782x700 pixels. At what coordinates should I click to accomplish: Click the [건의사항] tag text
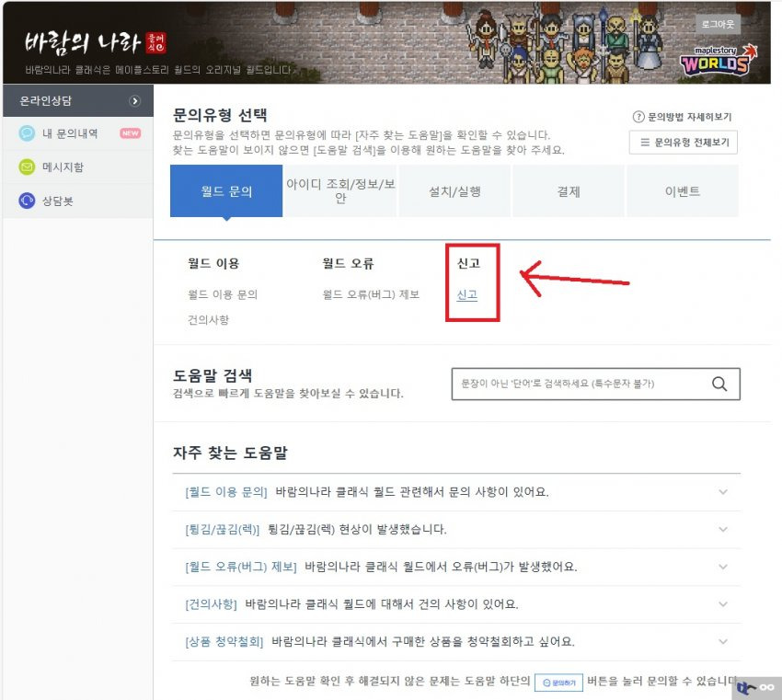(211, 604)
